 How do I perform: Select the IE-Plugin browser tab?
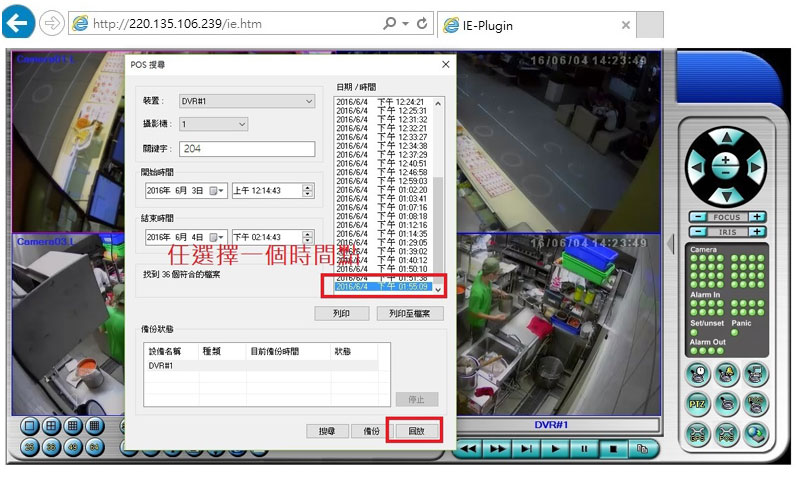click(536, 25)
